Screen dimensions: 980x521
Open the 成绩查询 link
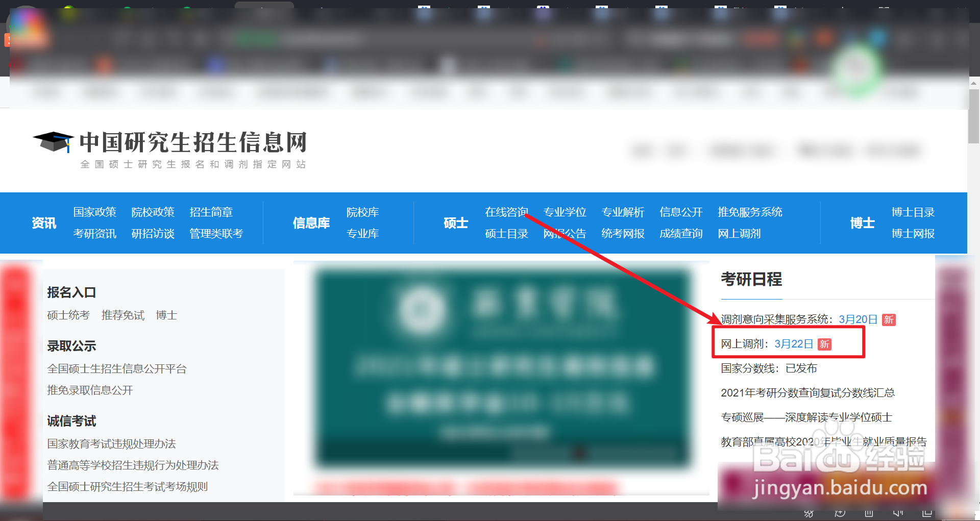[681, 233]
